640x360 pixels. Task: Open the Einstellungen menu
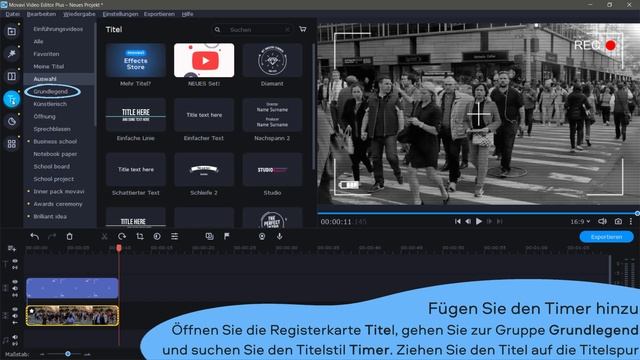point(120,14)
